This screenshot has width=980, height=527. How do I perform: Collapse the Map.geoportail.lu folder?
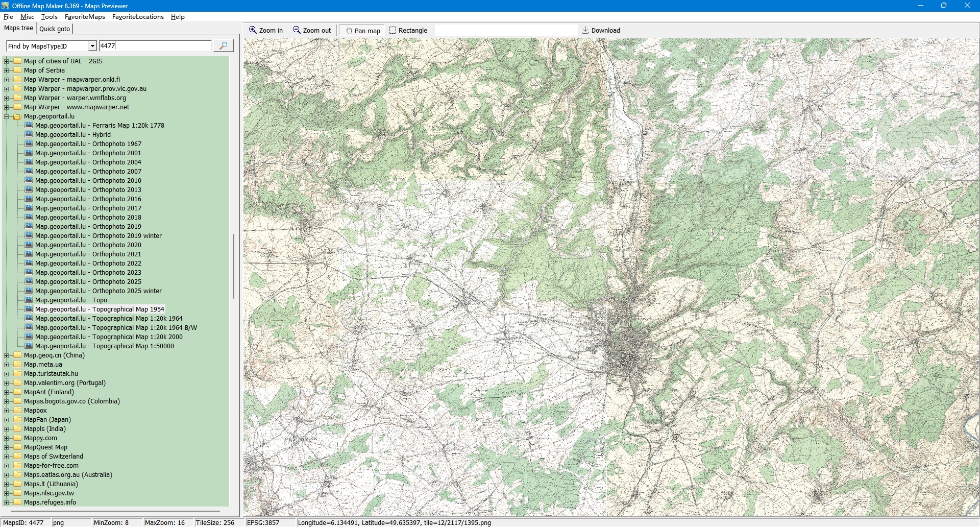(6, 116)
